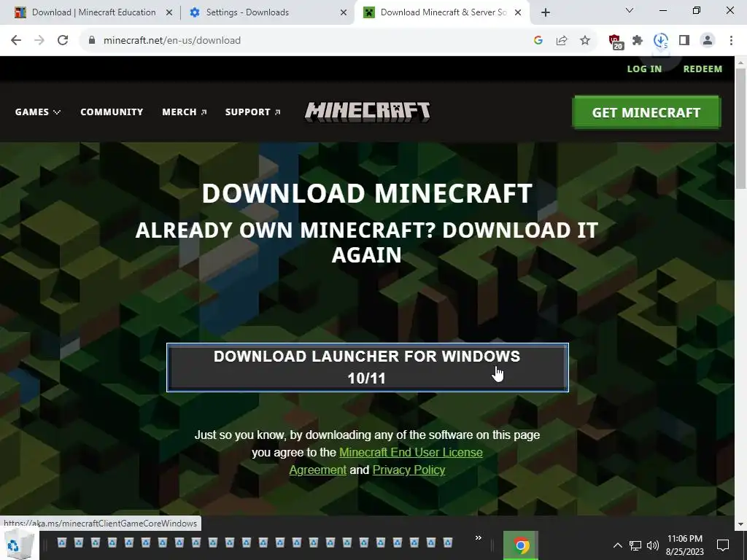The width and height of the screenshot is (747, 560).
Task: Close the Download Minecraft & Server tab
Action: [x=518, y=12]
